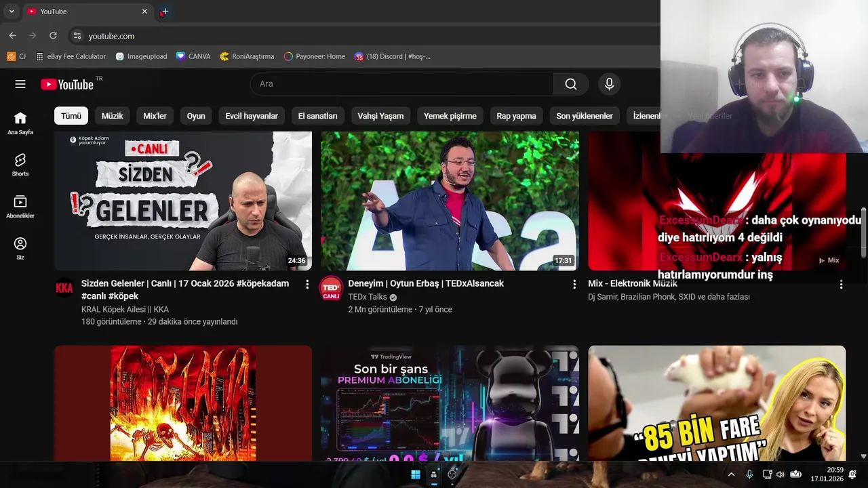Select the Yemek pişirme chip
Viewport: 868px width, 488px height.
click(x=450, y=116)
